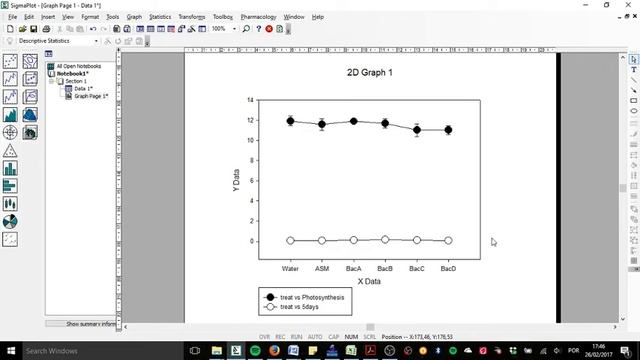Select the Area Plot graph icon
Viewport: 640px width, 360px height.
[x=10, y=115]
